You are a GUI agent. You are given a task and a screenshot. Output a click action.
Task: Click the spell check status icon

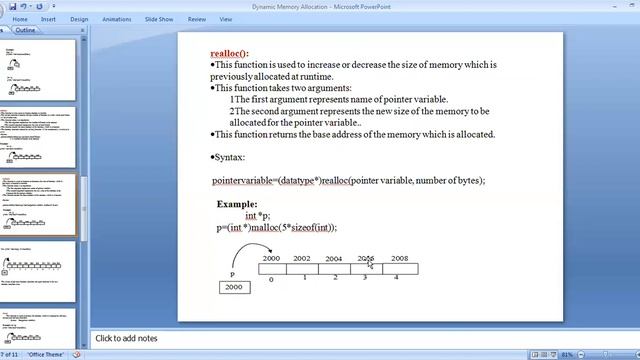click(x=76, y=354)
